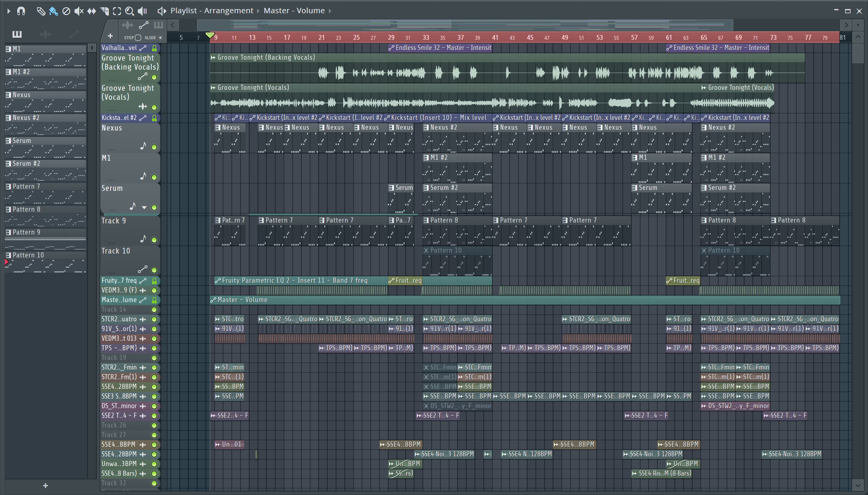The width and height of the screenshot is (868, 495).
Task: Open the Pattern 8 clip menu at bar 73
Action: pyautogui.click(x=774, y=220)
